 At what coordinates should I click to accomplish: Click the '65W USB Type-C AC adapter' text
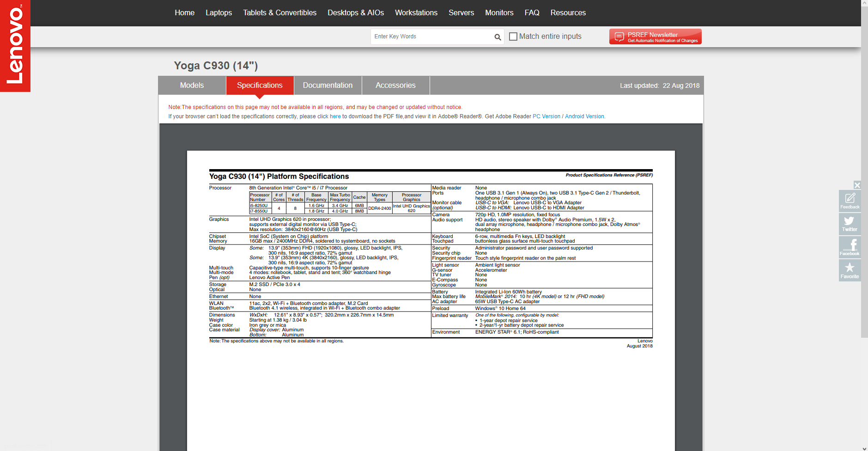(507, 302)
